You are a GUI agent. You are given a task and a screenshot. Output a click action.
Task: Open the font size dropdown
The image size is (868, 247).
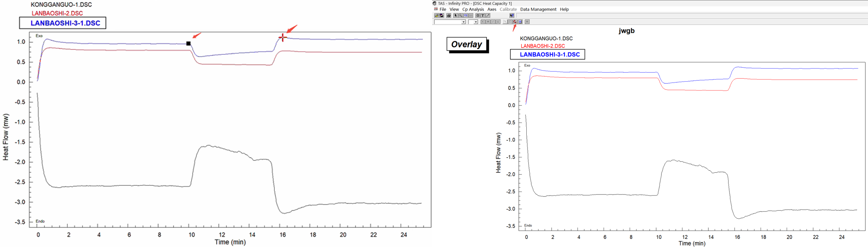click(x=476, y=22)
